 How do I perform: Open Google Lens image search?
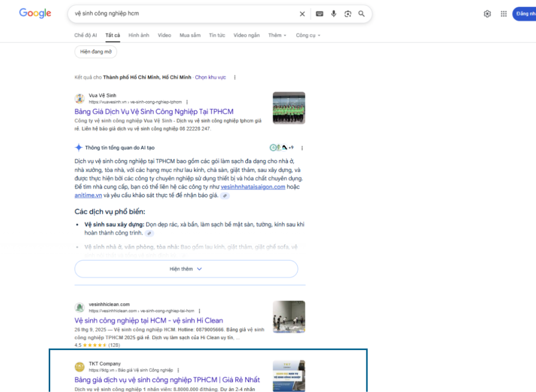348,14
